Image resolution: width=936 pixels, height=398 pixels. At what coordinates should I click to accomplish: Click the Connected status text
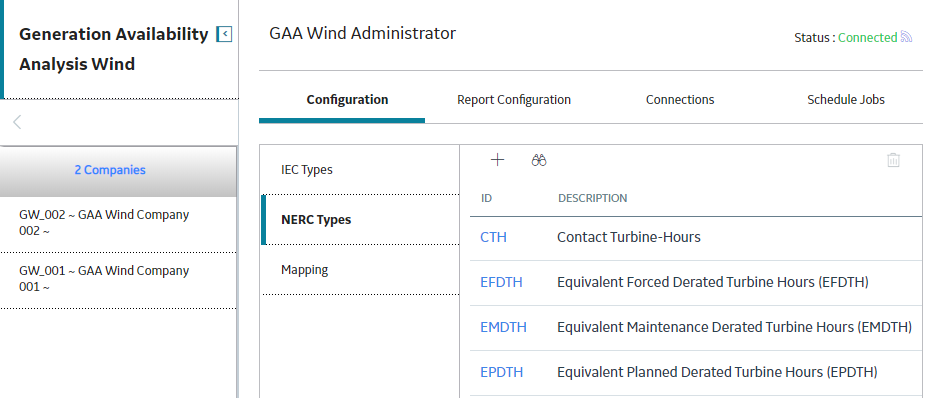(867, 38)
